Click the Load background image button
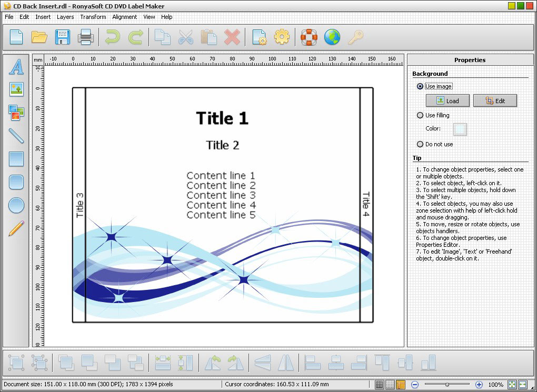This screenshot has height=392, width=537. click(447, 100)
